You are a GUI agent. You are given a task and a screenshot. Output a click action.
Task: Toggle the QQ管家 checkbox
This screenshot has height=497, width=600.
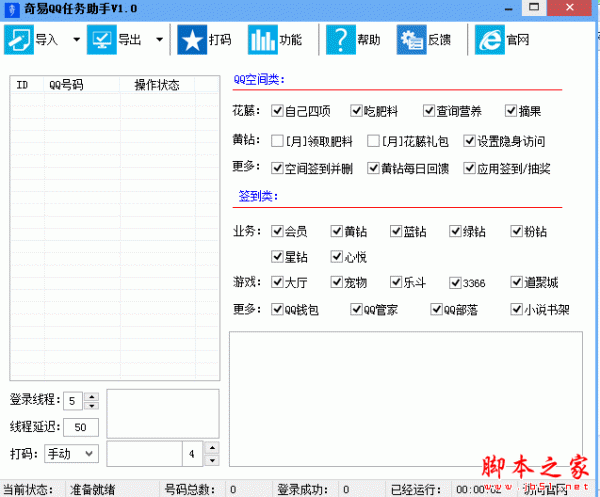click(356, 309)
